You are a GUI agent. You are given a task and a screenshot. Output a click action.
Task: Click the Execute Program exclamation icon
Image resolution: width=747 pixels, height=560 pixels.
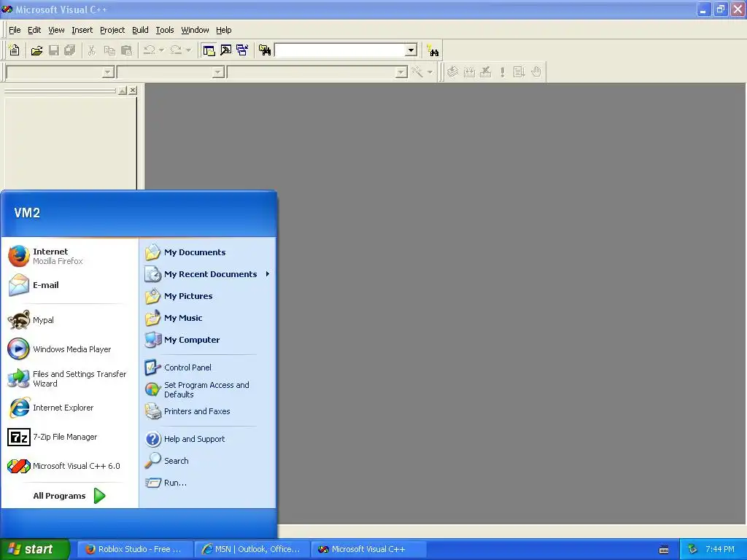click(x=502, y=72)
